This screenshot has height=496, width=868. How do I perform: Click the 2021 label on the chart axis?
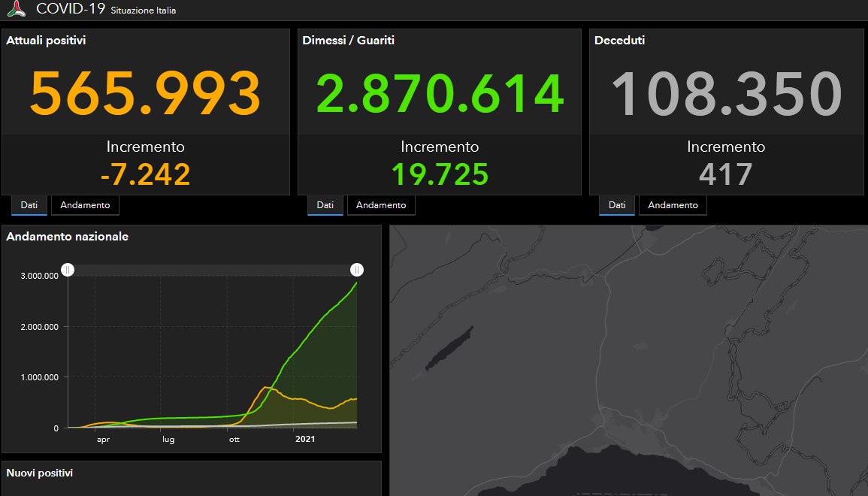(305, 439)
